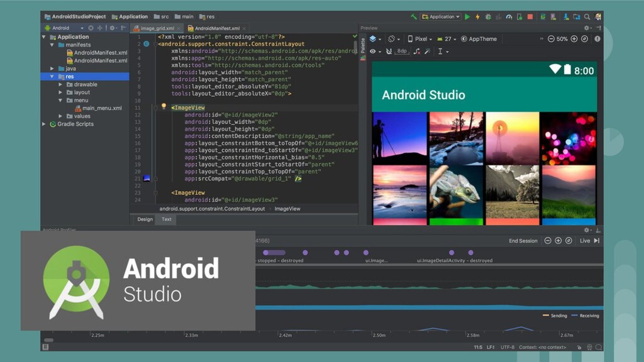Open design surface layers dropdown
The height and width of the screenshot is (362, 644).
coord(375,39)
